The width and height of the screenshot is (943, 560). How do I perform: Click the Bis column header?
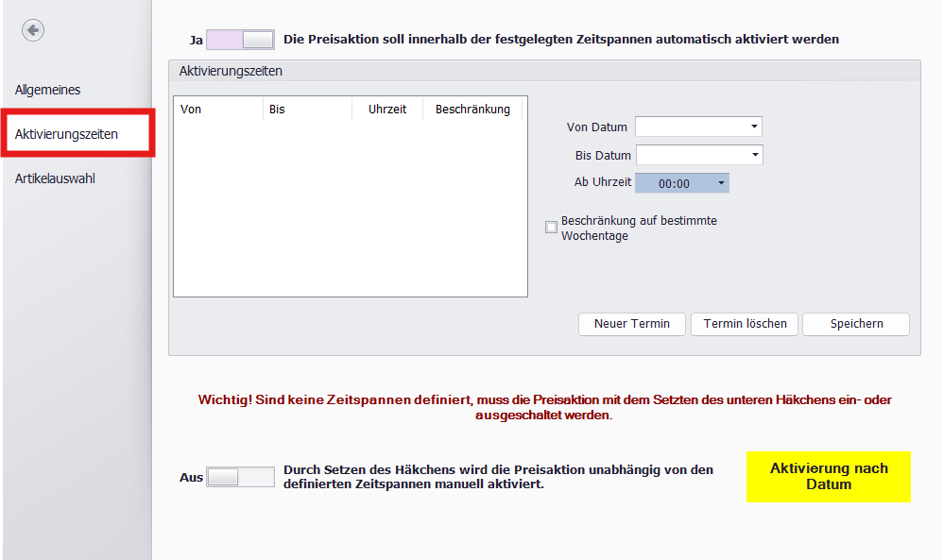pyautogui.click(x=307, y=110)
